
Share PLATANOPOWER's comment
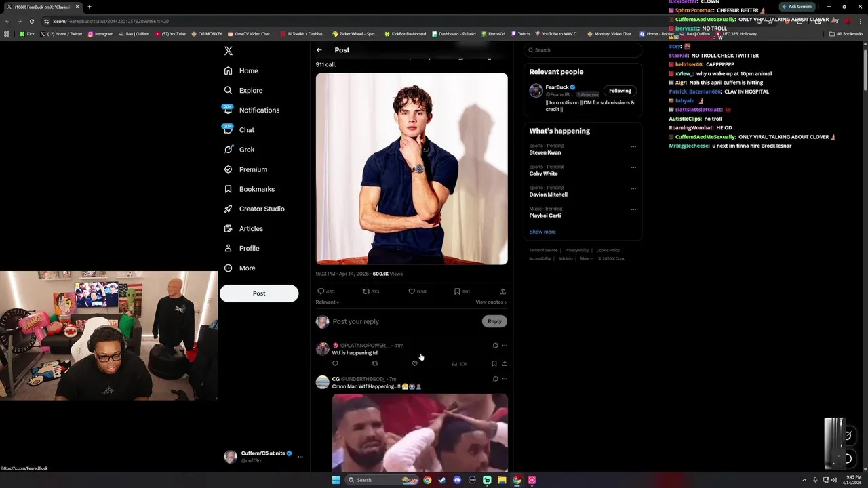505,363
